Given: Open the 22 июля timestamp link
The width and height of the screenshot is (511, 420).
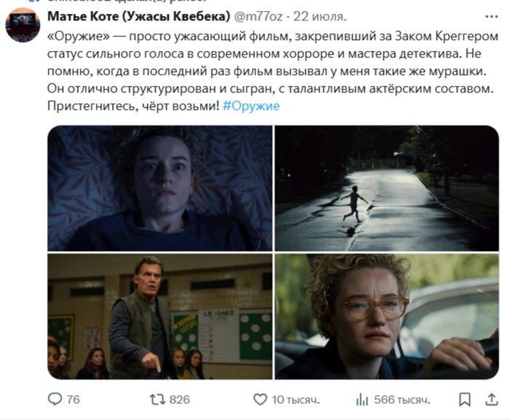Looking at the screenshot, I should point(320,16).
